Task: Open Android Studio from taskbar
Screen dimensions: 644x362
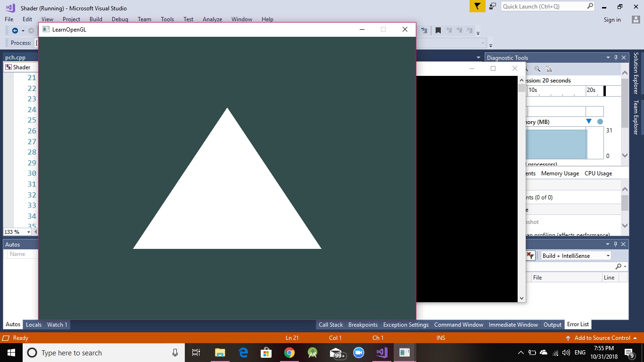Action: point(313,353)
